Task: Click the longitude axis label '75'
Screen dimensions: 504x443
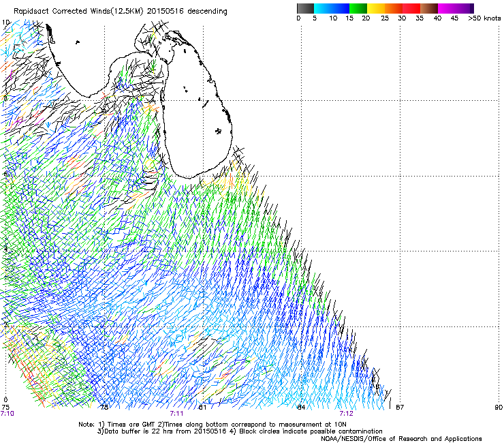Action: (x=5, y=408)
